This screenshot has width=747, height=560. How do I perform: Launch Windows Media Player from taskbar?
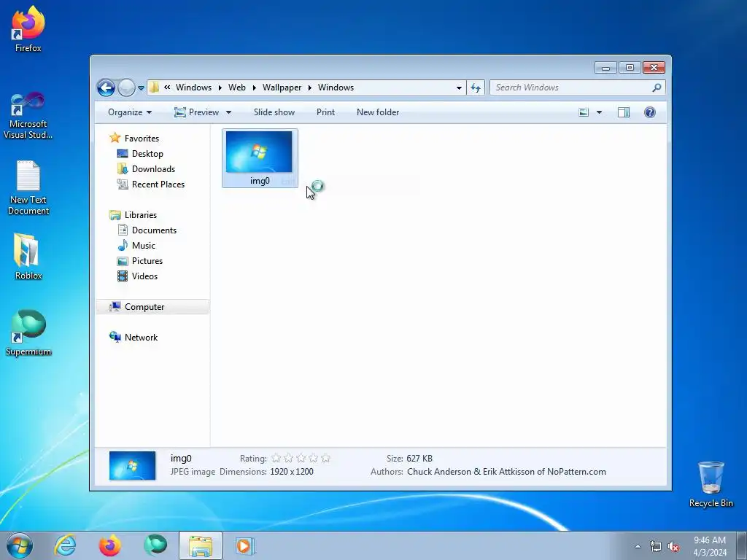245,545
